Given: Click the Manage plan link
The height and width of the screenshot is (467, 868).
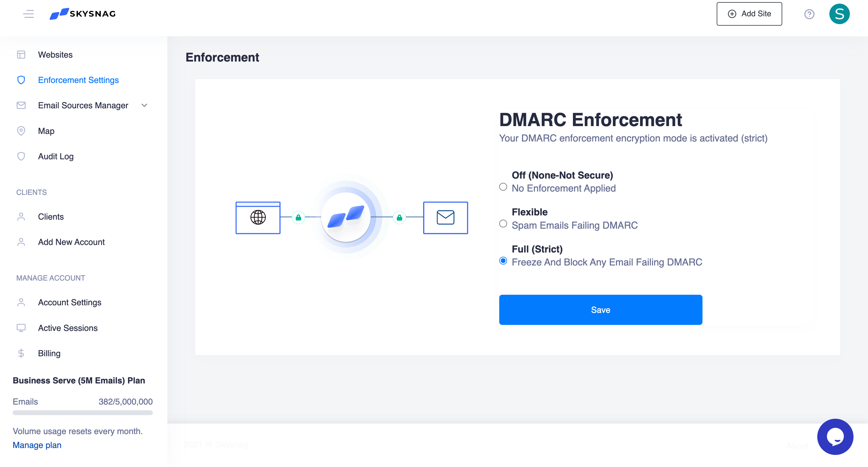Looking at the screenshot, I should click(37, 445).
